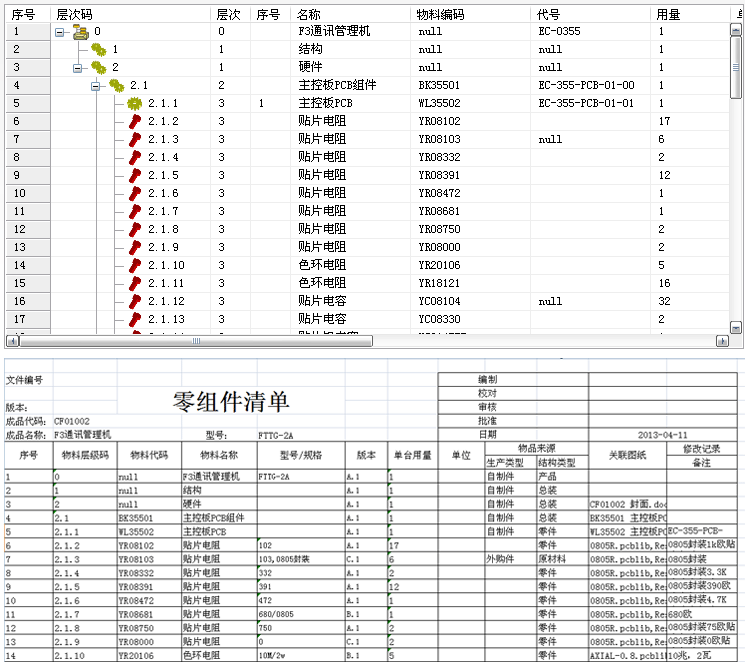Screen dimensions: 745x662
Task: Collapse node 2.1 主控板PCB组件
Action: coord(96,85)
